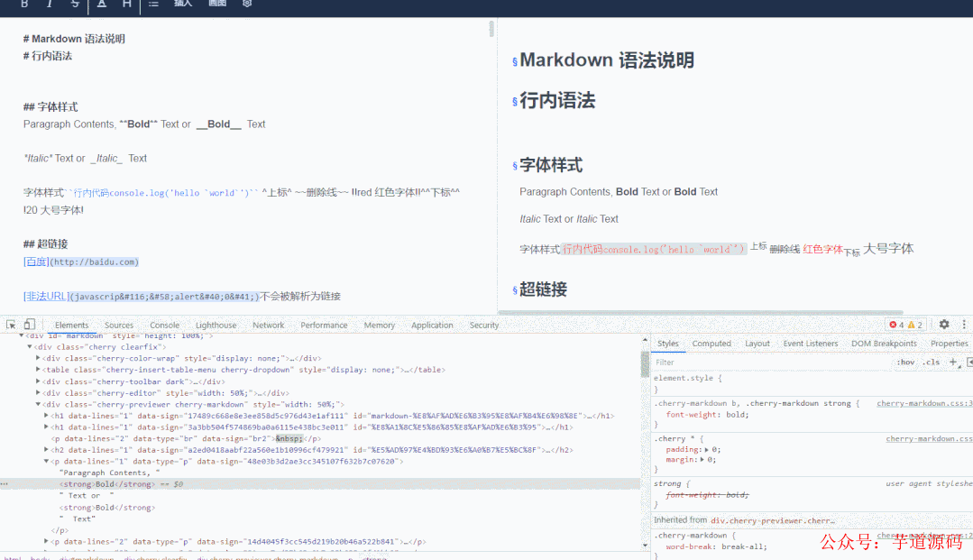Viewport: 973px width, 560px height.
Task: Select the Computed sidebar tab
Action: 711,344
